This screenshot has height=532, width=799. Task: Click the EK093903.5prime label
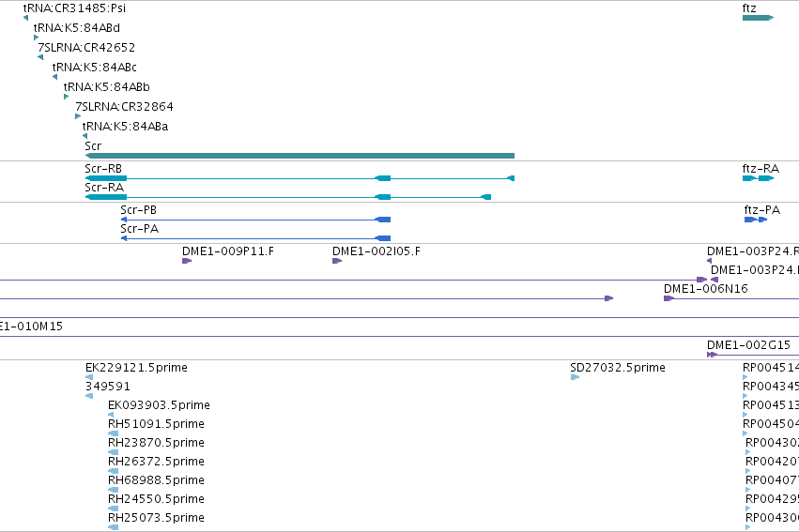click(x=159, y=405)
